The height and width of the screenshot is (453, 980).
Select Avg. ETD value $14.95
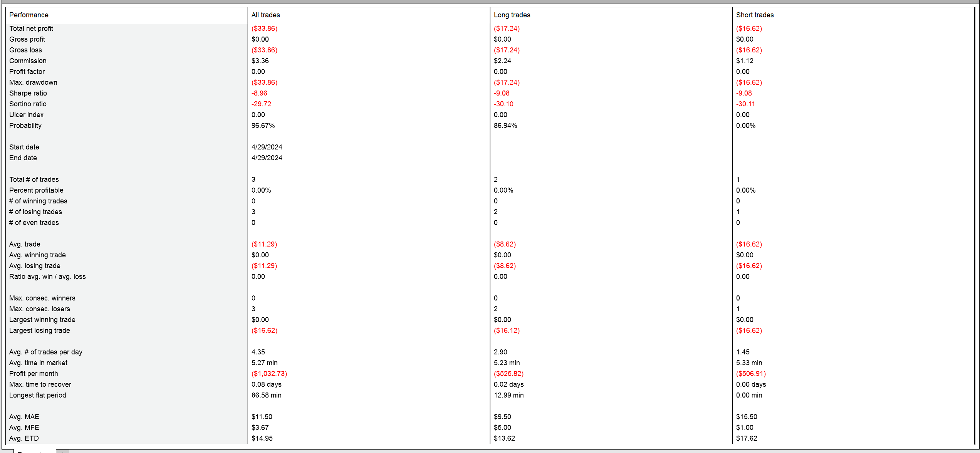click(x=262, y=438)
